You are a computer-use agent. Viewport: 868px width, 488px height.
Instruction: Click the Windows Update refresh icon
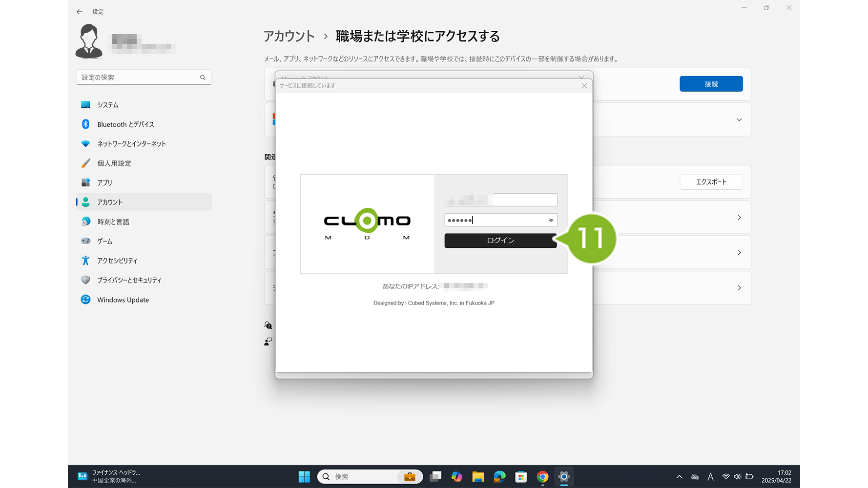85,300
